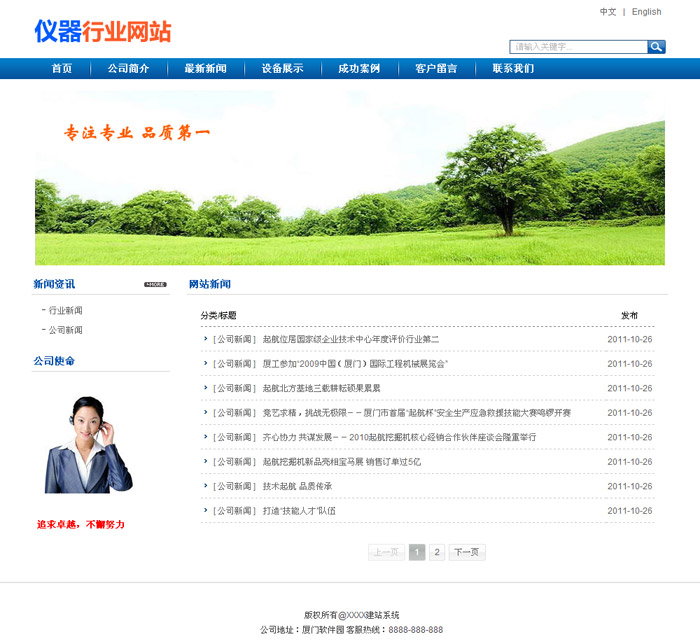Go to the 联系我们 page

coord(513,69)
